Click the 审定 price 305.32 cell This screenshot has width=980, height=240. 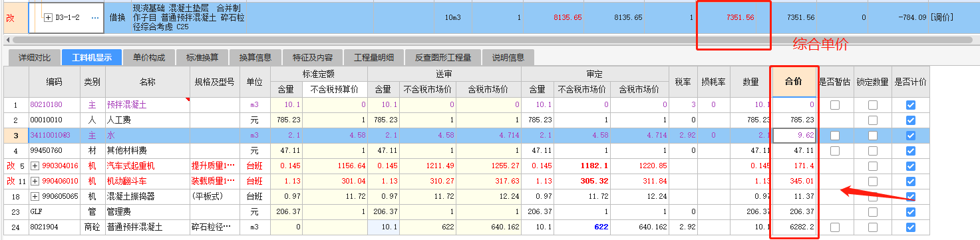581,181
